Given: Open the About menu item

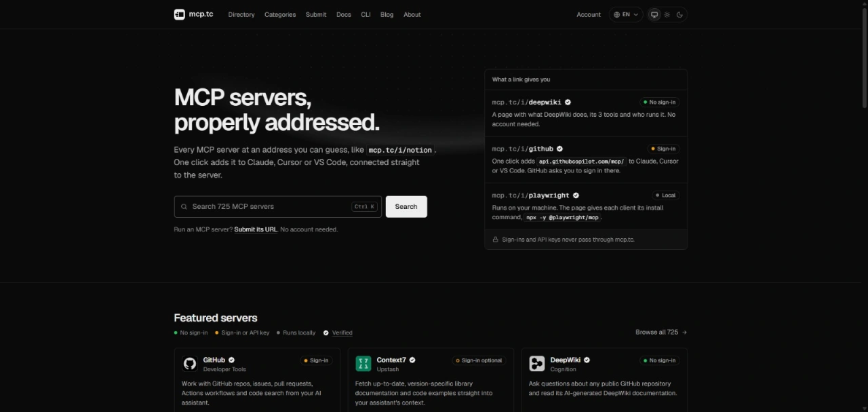Looking at the screenshot, I should coord(412,14).
